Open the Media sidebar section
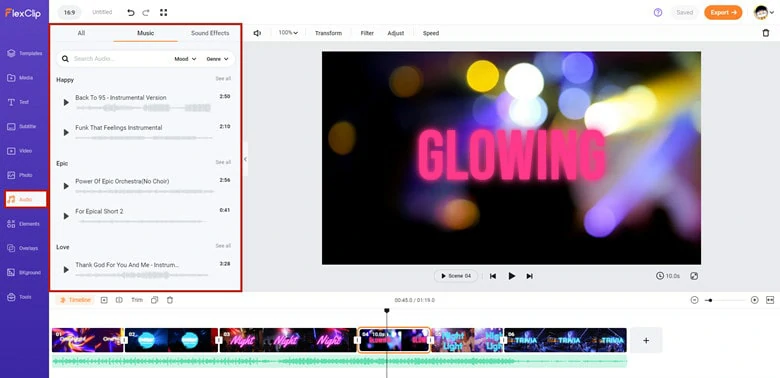Viewport: 780px width, 378px height. click(x=20, y=78)
